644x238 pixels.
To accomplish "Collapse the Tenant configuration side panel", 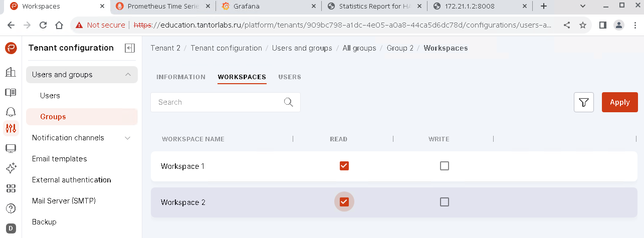I will pos(130,48).
